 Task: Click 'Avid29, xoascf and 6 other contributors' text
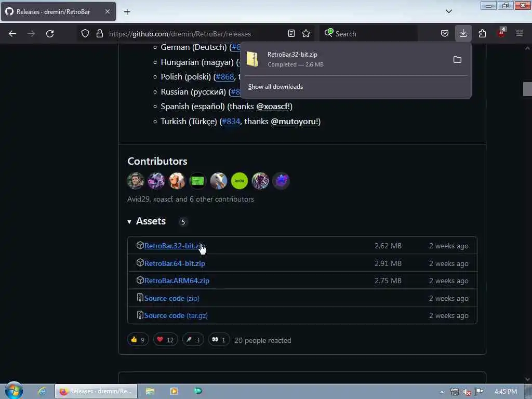pos(191,199)
